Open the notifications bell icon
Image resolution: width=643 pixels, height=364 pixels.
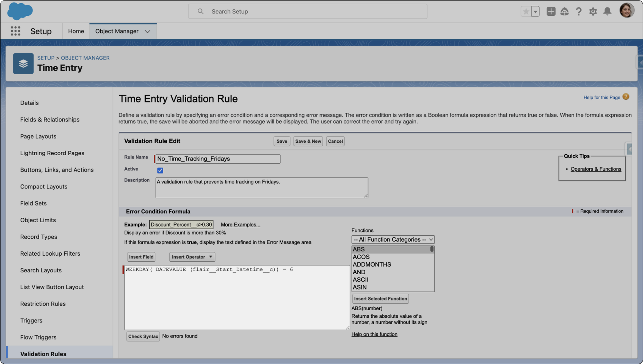[607, 12]
